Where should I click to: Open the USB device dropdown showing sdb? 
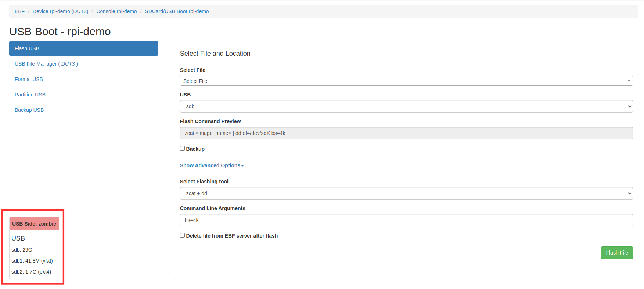click(406, 106)
